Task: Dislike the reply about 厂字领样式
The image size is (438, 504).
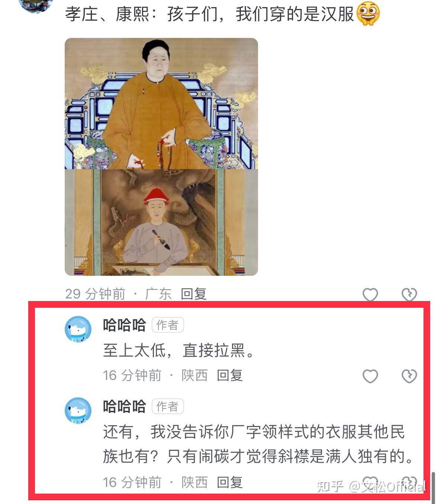Action: click(x=409, y=482)
